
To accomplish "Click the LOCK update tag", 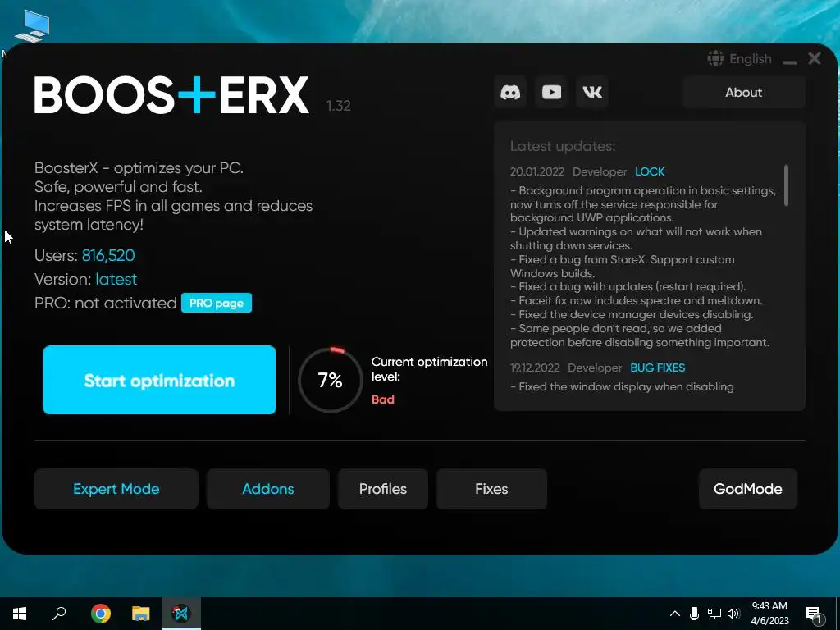I will pyautogui.click(x=650, y=172).
